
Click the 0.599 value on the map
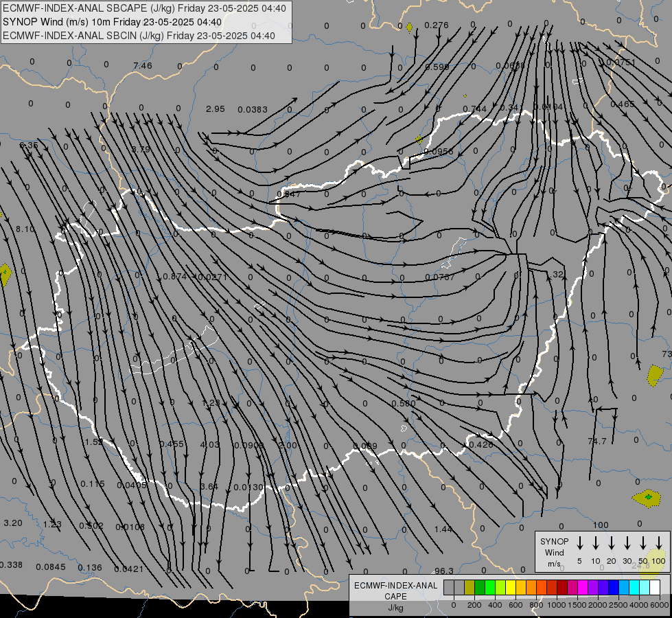coord(437,67)
